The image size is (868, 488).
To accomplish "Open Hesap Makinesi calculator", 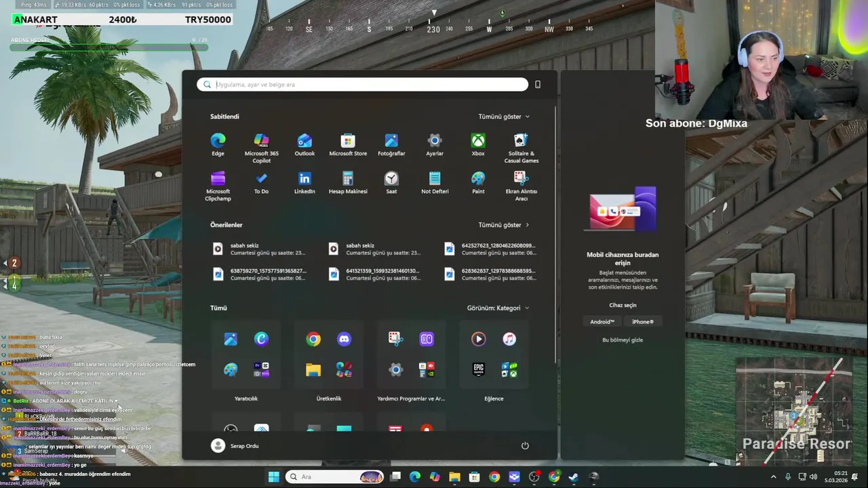I will click(348, 182).
